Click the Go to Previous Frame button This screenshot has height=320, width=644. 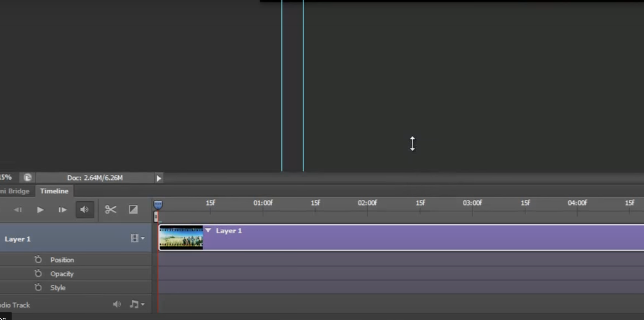click(x=18, y=210)
